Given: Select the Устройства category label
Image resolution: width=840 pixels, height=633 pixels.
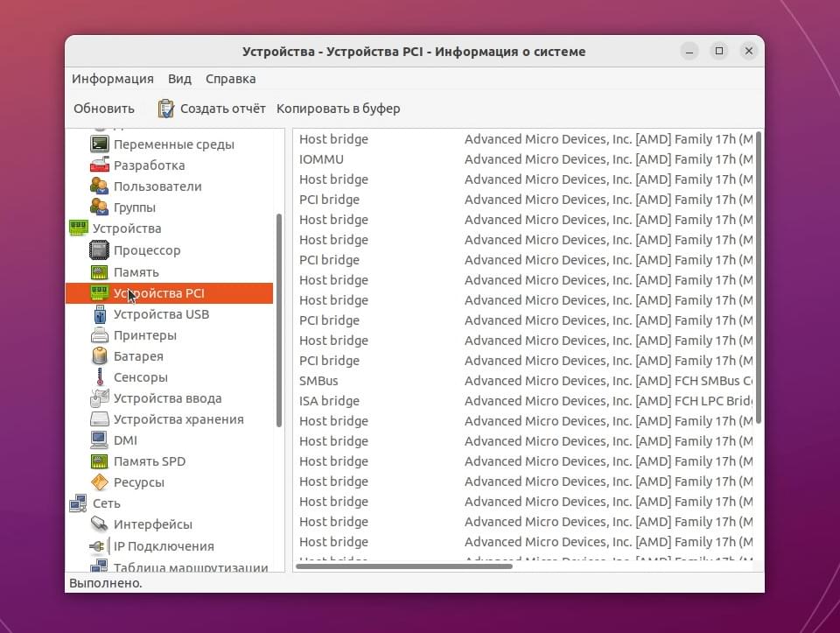Looking at the screenshot, I should tap(126, 229).
